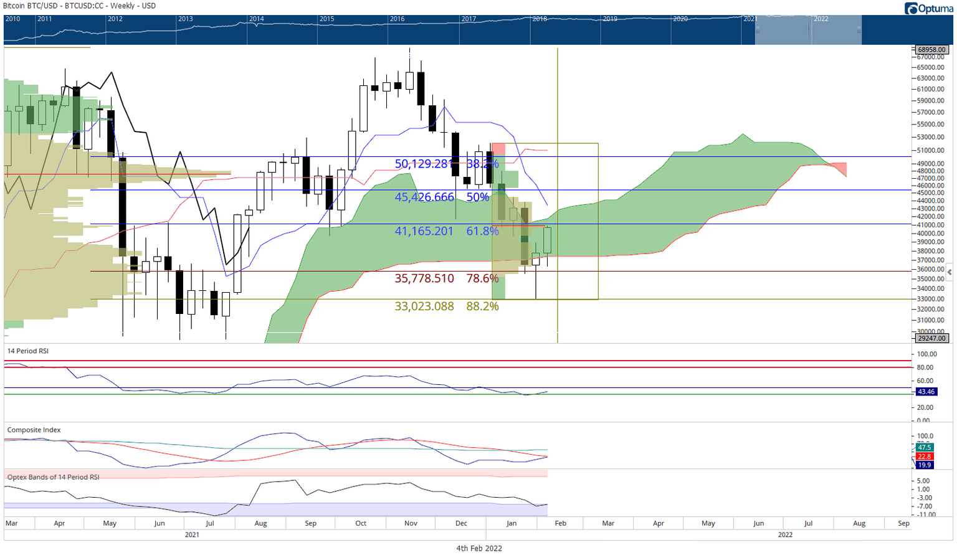
Task: Click the teal 47.5 Composite Index tag
Action: 924,447
